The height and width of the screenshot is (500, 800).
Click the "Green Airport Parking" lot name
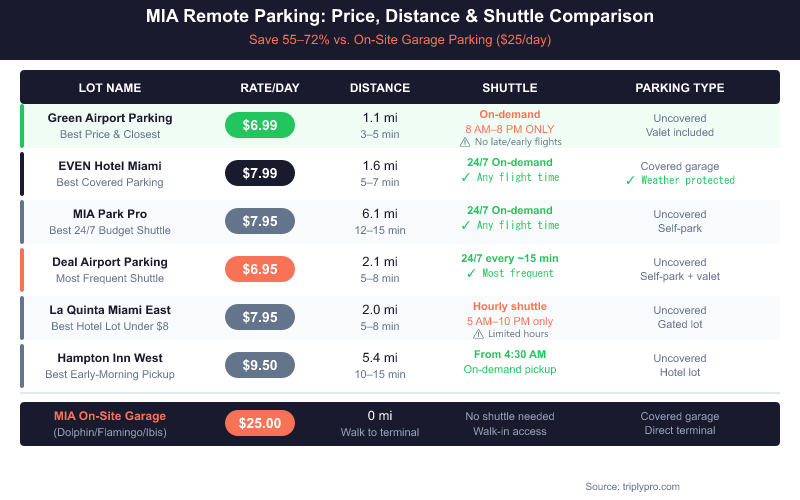pyautogui.click(x=110, y=118)
